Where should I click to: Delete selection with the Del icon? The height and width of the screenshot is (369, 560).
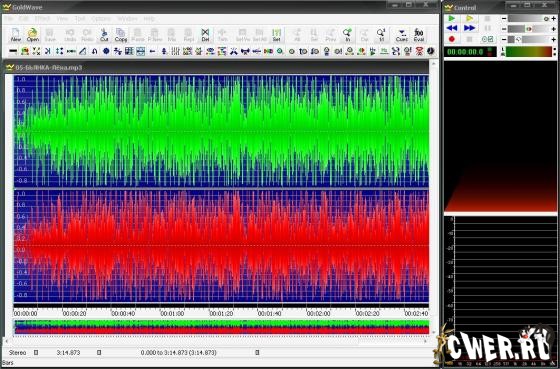point(205,35)
